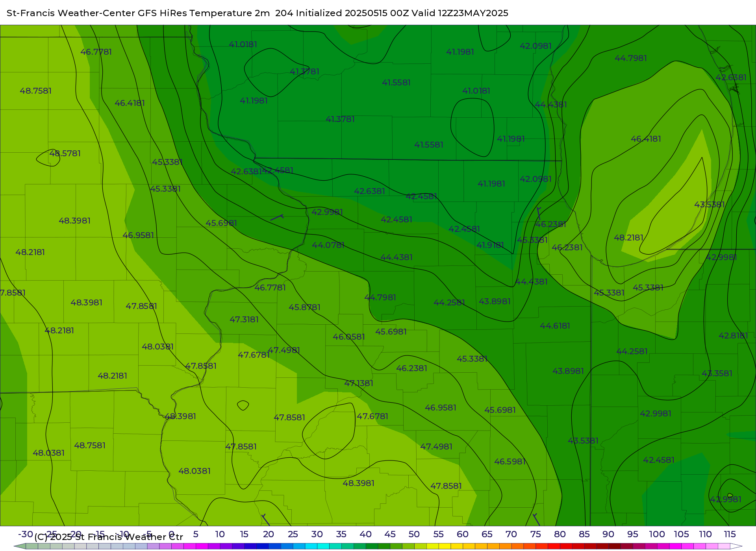Select the 44.0781 temperature value

tap(328, 245)
